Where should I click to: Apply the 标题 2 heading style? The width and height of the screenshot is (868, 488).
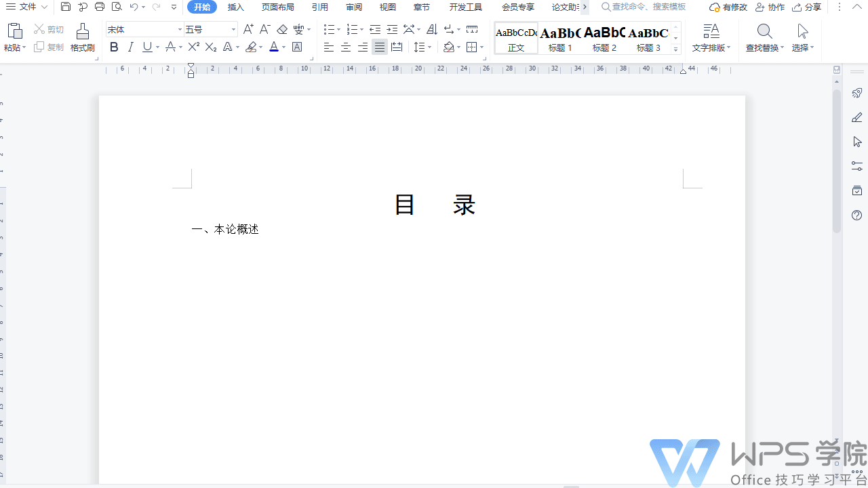point(604,38)
